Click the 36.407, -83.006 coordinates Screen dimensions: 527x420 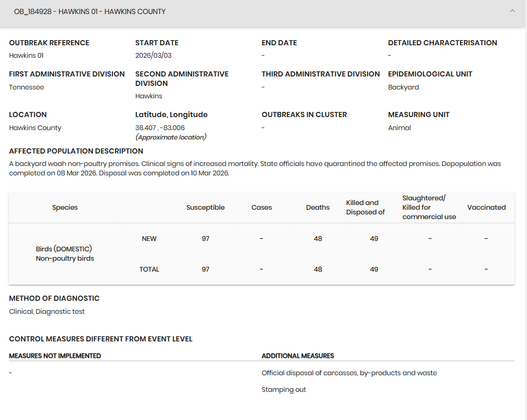[160, 128]
